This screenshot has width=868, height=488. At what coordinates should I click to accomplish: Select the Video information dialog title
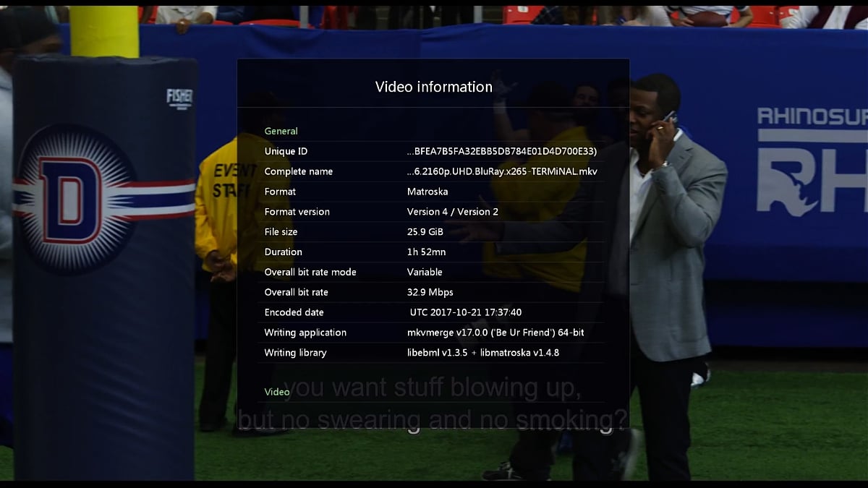[x=433, y=86]
